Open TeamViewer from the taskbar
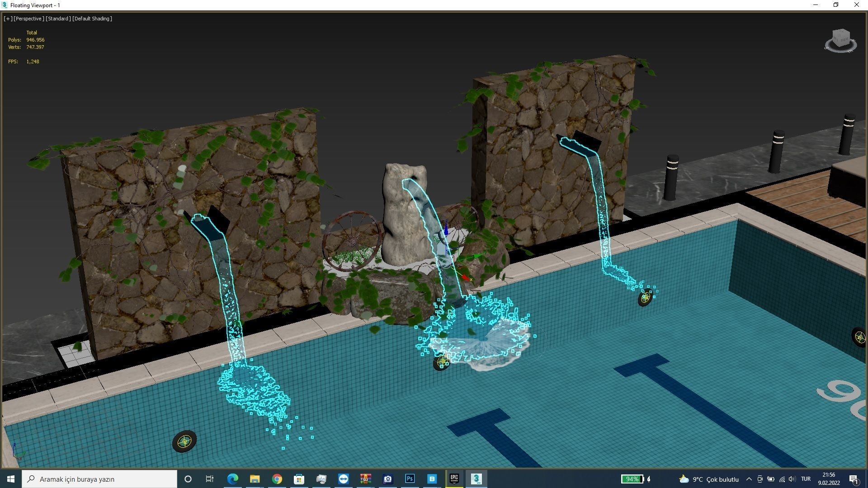The height and width of the screenshot is (488, 868). (343, 479)
